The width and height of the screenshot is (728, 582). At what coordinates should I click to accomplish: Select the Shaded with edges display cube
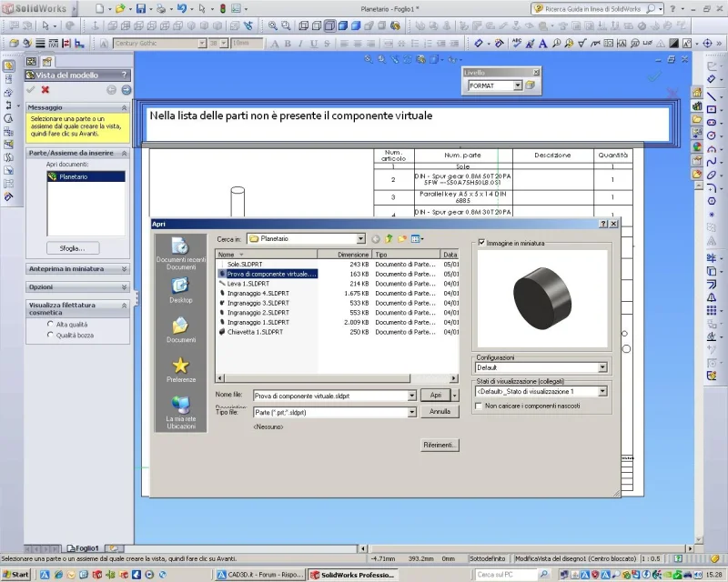[343, 26]
